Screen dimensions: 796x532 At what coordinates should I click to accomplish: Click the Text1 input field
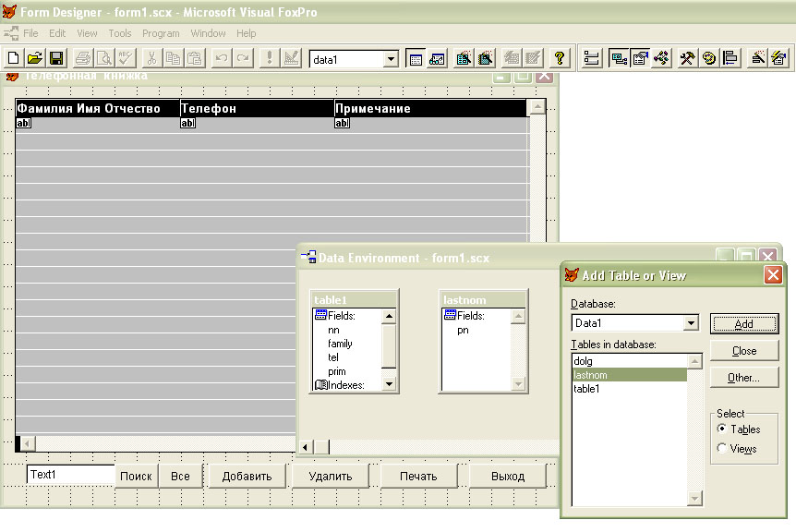point(70,475)
